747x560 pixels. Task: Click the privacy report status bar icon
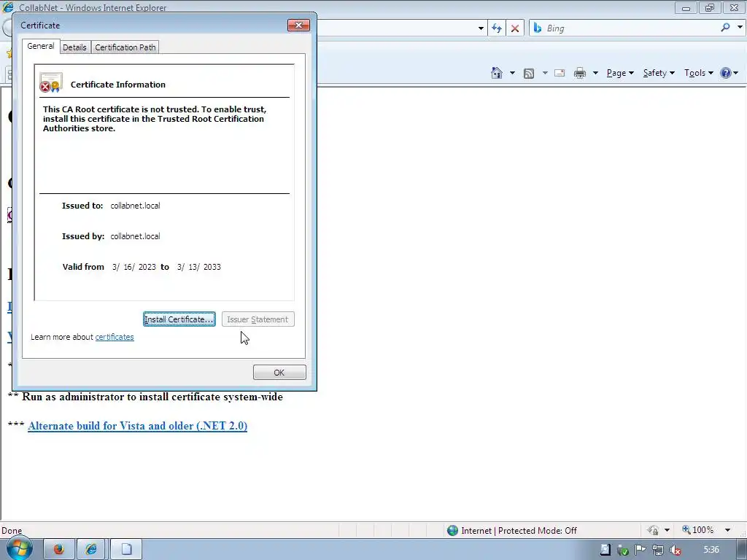coord(653,530)
